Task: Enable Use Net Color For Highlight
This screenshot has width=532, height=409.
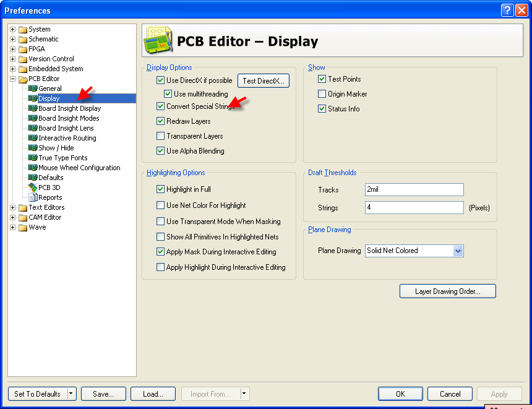Action: point(161,205)
